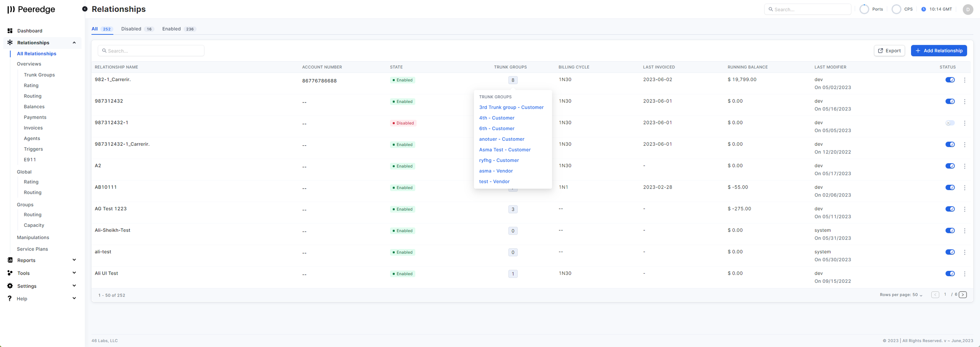
Task: Click the top global search field
Action: click(x=808, y=9)
